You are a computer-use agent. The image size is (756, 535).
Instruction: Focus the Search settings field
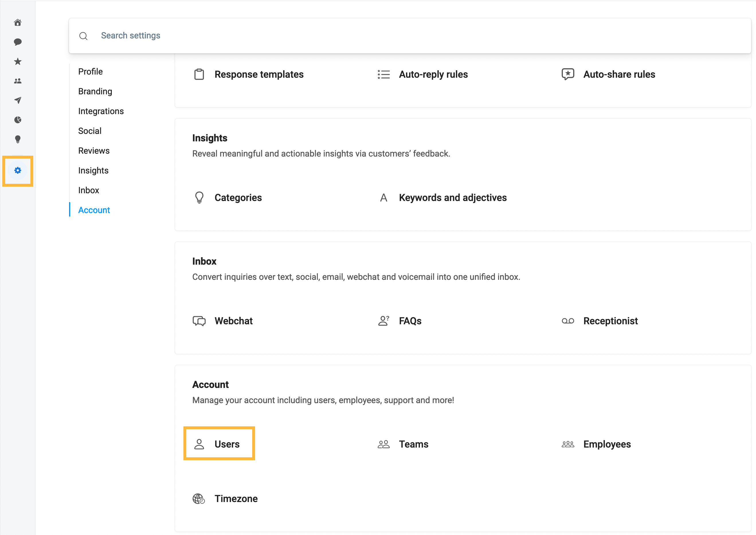click(410, 36)
